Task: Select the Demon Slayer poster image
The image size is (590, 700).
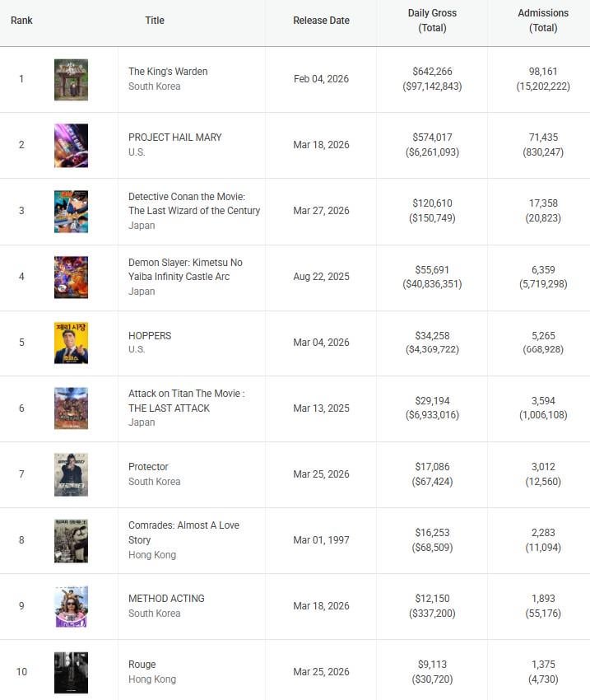Action: tap(71, 278)
